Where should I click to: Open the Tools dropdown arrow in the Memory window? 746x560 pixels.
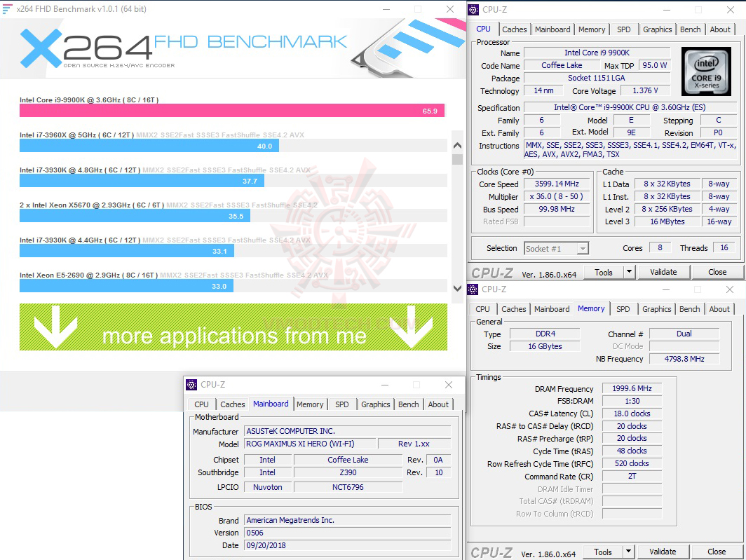pyautogui.click(x=628, y=552)
